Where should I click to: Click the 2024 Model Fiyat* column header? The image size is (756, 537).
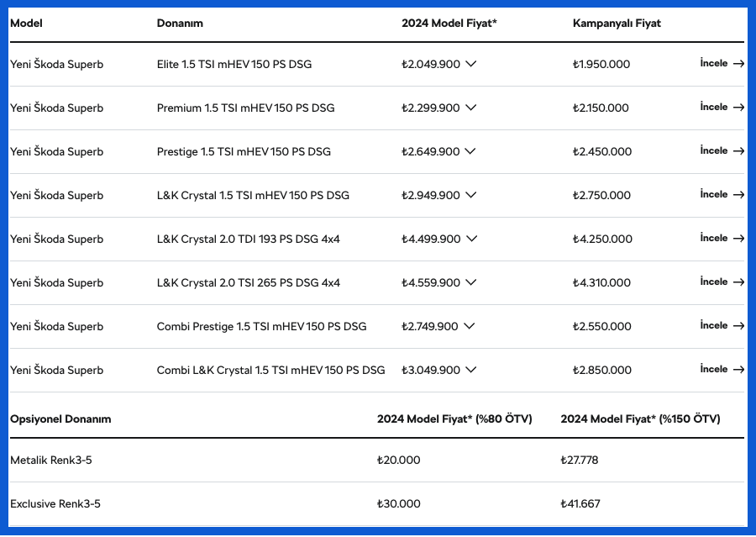[x=449, y=24]
